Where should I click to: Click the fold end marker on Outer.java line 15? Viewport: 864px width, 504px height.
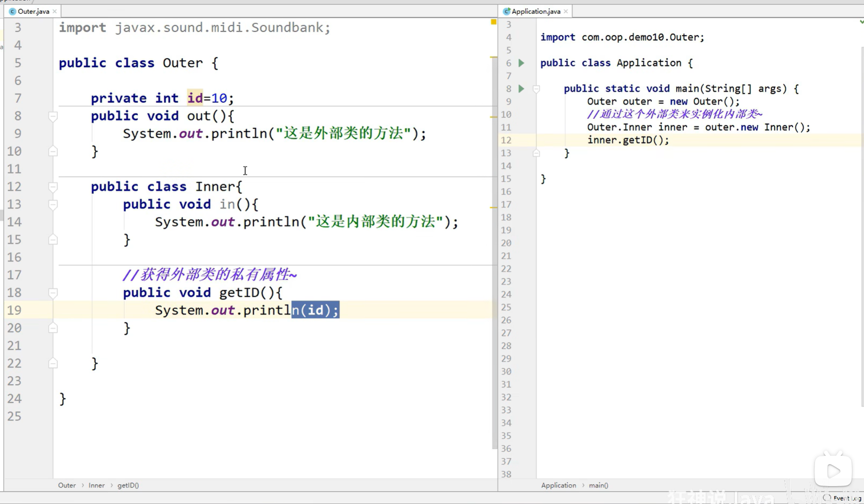(x=53, y=240)
